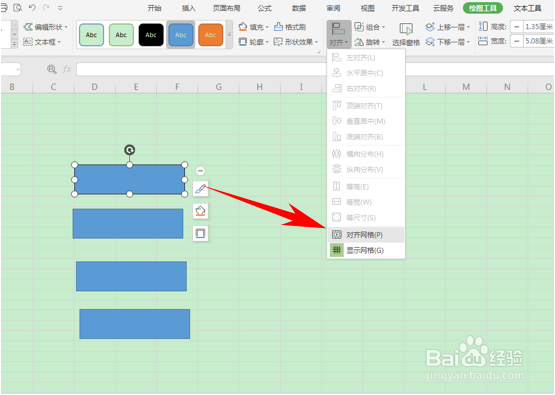This screenshot has height=395, width=555.
Task: Select the second blue rectangle shape
Action: 128,224
